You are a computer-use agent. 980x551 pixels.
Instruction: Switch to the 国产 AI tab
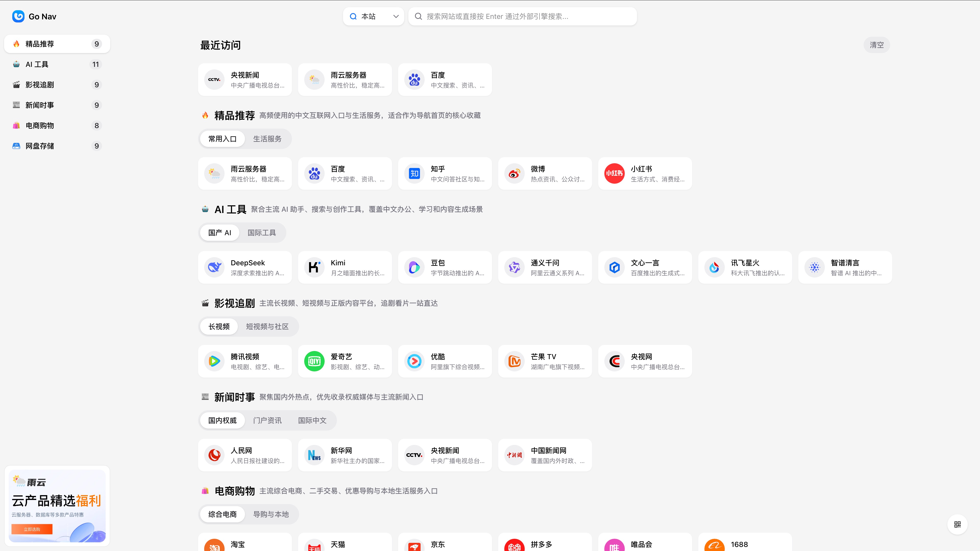click(220, 233)
